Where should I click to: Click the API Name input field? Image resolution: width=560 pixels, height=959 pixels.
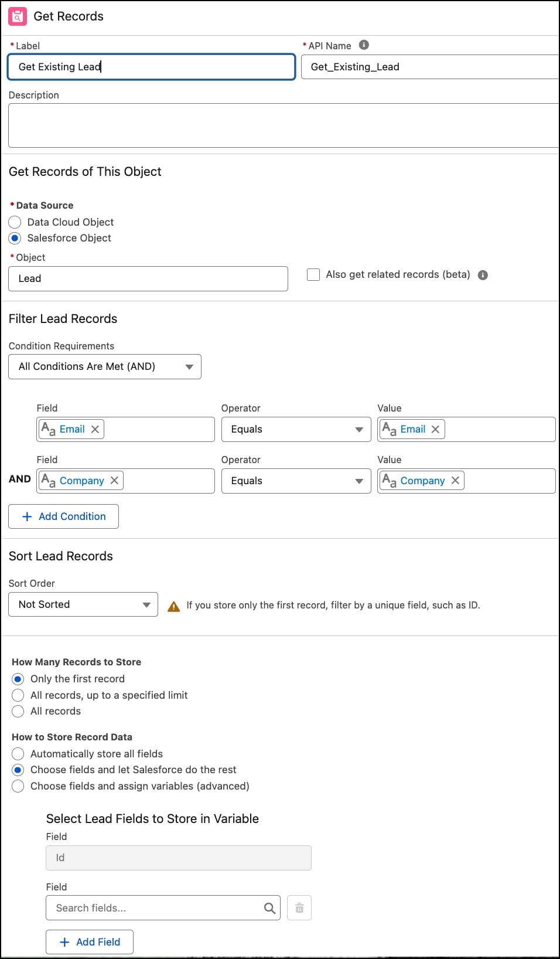pos(431,67)
